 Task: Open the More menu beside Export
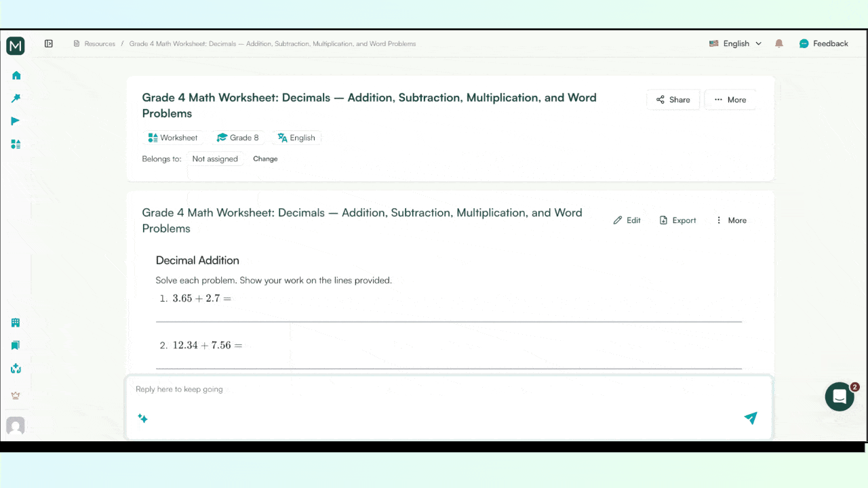coord(731,220)
